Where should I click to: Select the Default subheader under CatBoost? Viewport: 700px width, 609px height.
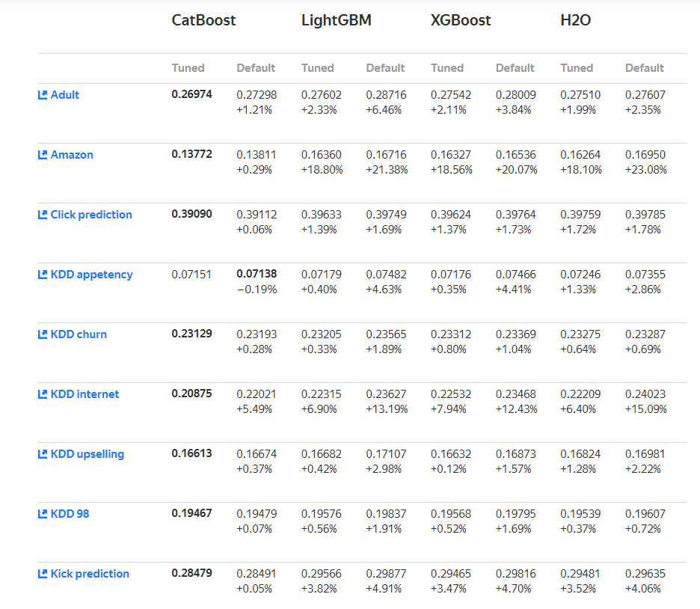256,68
